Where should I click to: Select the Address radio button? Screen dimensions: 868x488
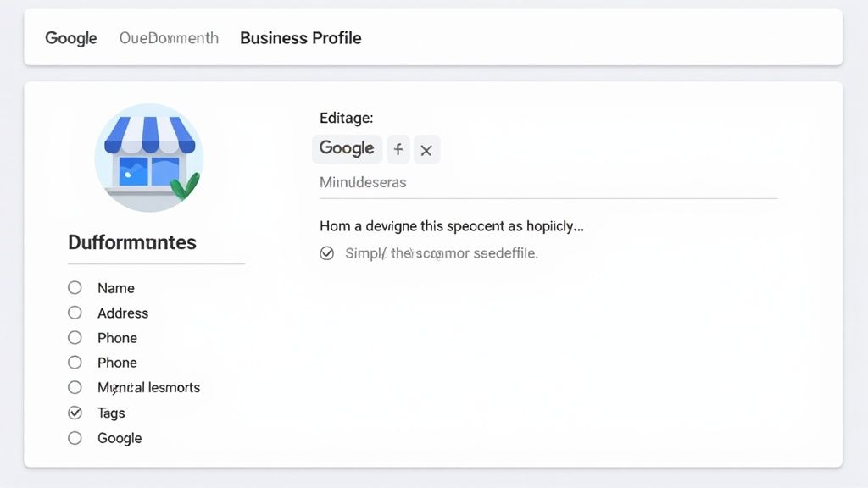[x=75, y=313]
